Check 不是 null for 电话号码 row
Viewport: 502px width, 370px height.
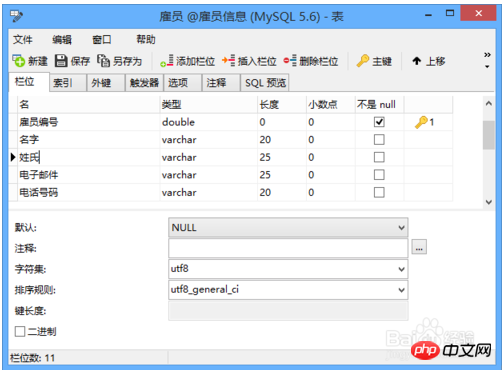tap(379, 192)
